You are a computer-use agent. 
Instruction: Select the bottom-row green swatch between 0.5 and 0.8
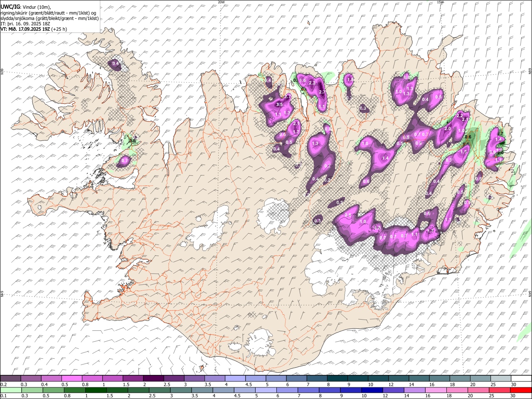(x=54, y=390)
